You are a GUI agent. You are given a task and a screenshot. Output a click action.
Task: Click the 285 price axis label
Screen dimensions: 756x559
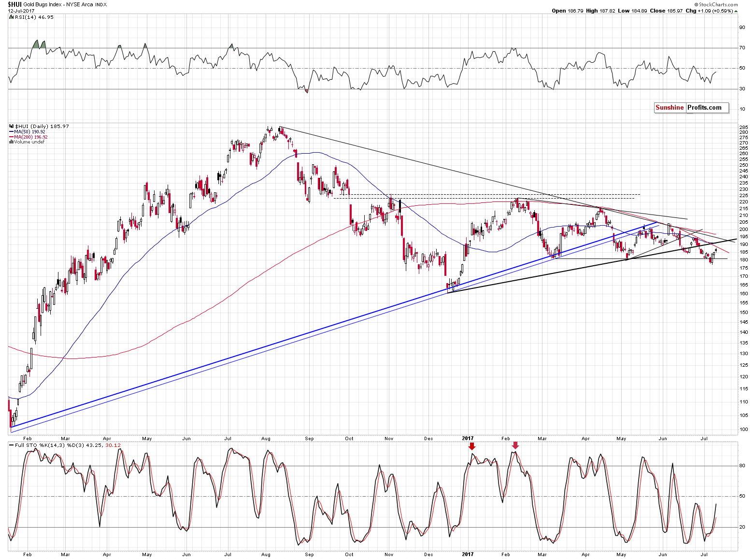tap(743, 127)
